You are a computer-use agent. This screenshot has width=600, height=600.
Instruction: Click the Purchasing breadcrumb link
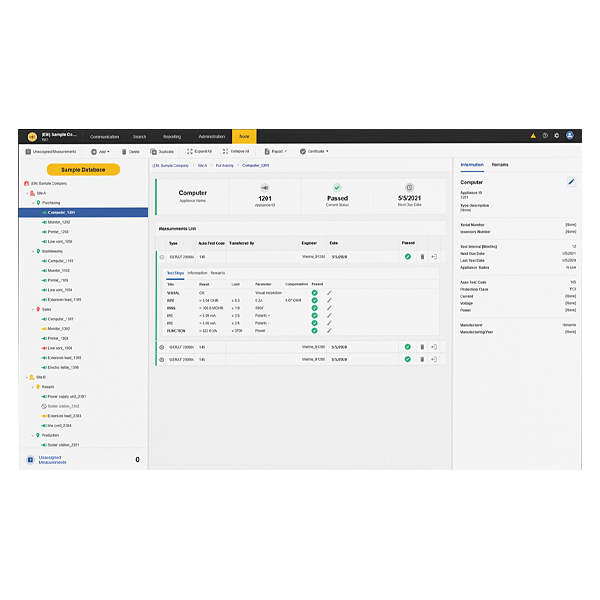tap(225, 166)
